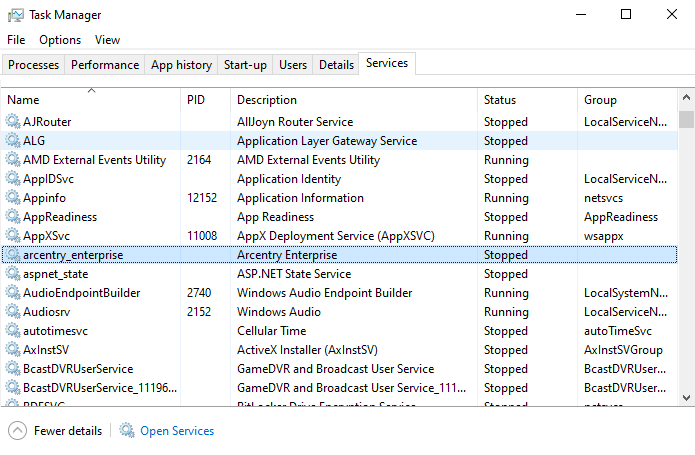Click the gear icon beside aspnet_state
The image size is (695, 455).
coord(13,274)
